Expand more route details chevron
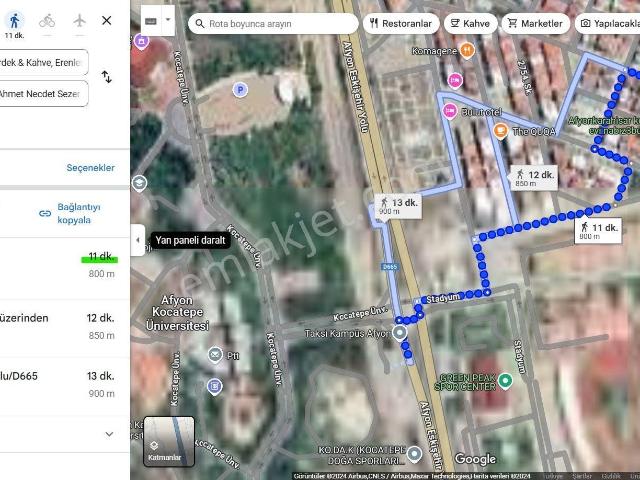 coord(109,434)
